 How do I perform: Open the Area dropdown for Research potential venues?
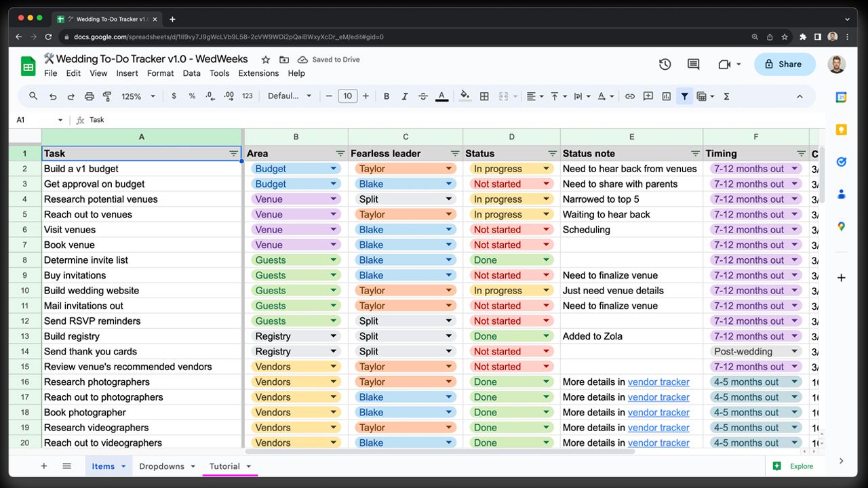[x=333, y=199]
